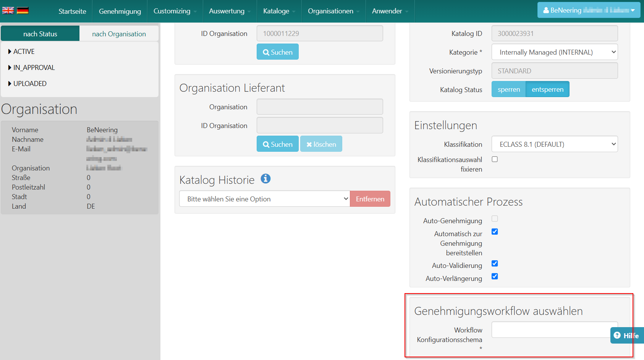Switch language to German flag
Screen dimensions: 644x360
coord(23,11)
